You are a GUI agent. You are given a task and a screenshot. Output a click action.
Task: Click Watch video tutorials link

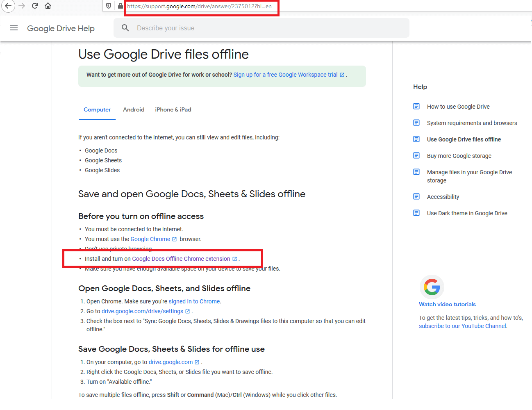[x=447, y=304]
